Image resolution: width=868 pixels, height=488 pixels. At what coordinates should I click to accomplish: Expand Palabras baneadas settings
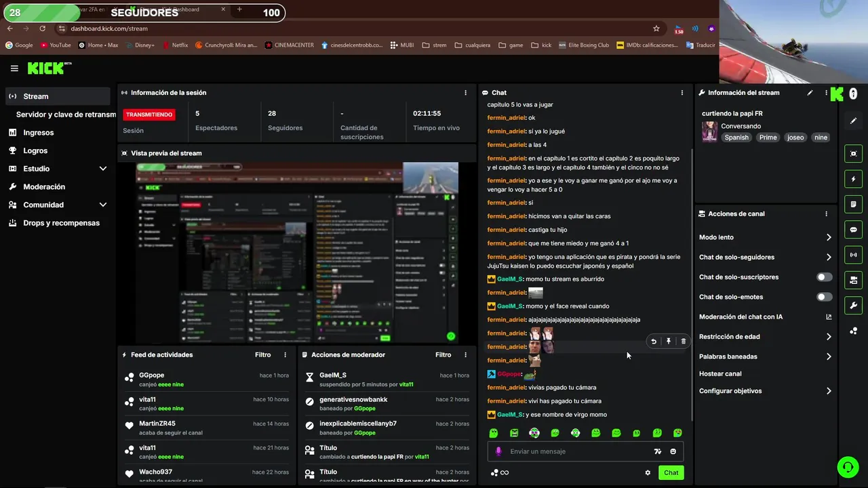click(829, 357)
